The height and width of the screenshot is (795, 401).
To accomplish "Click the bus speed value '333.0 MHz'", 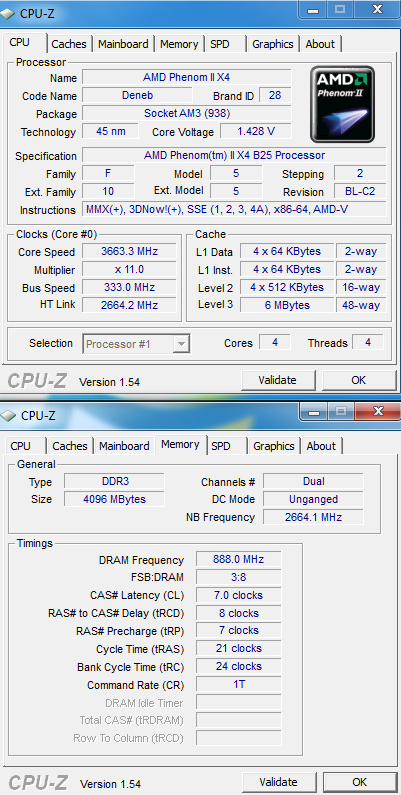I will point(129,287).
